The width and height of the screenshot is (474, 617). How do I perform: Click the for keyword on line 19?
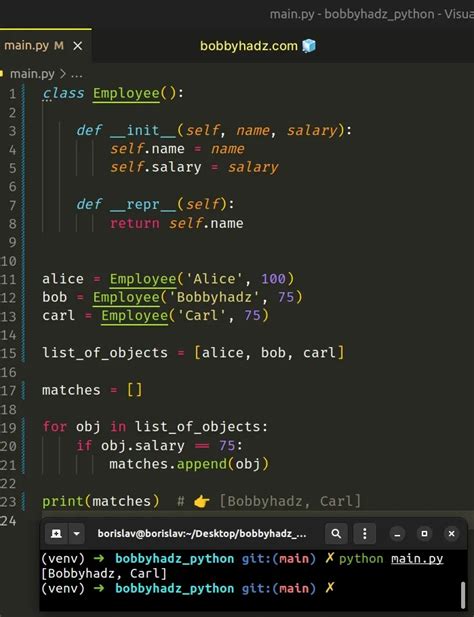[55, 427]
